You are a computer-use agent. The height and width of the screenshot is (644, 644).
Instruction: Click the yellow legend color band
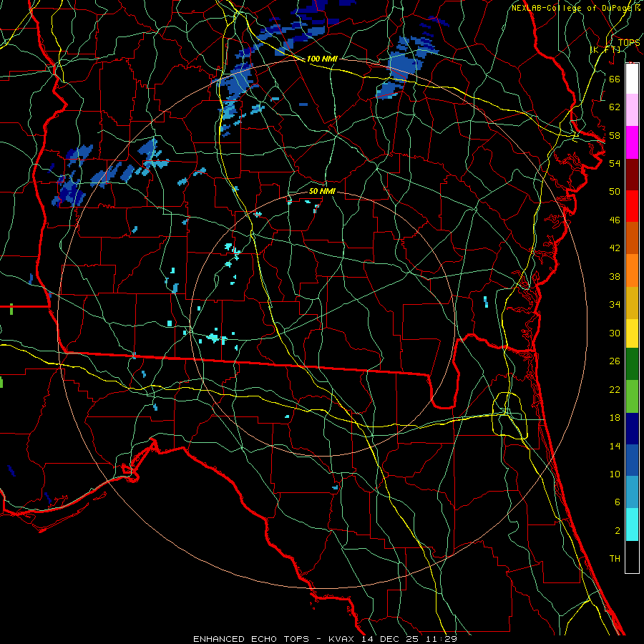pyautogui.click(x=632, y=333)
